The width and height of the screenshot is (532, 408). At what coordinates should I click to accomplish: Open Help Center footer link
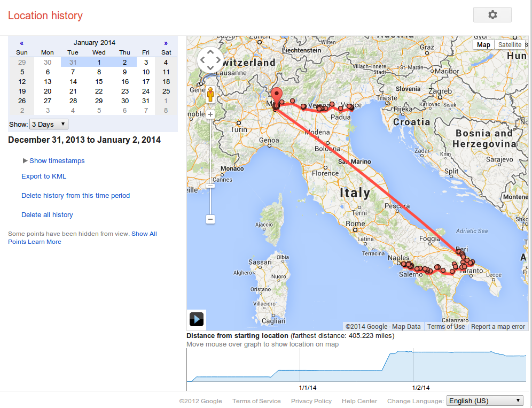[359, 401]
